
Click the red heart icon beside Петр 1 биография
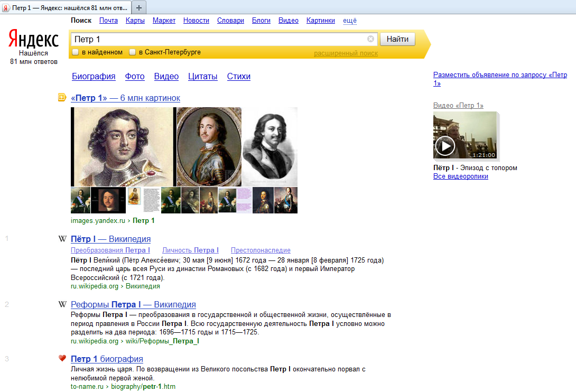(62, 358)
